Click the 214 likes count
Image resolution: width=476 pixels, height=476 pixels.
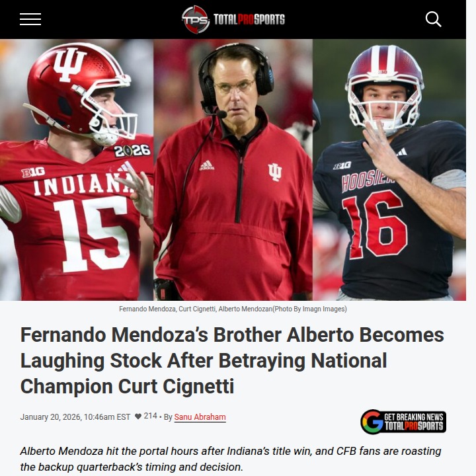click(x=150, y=416)
